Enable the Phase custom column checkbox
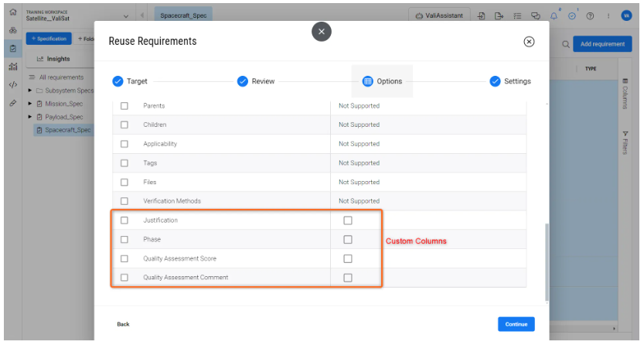 347,240
